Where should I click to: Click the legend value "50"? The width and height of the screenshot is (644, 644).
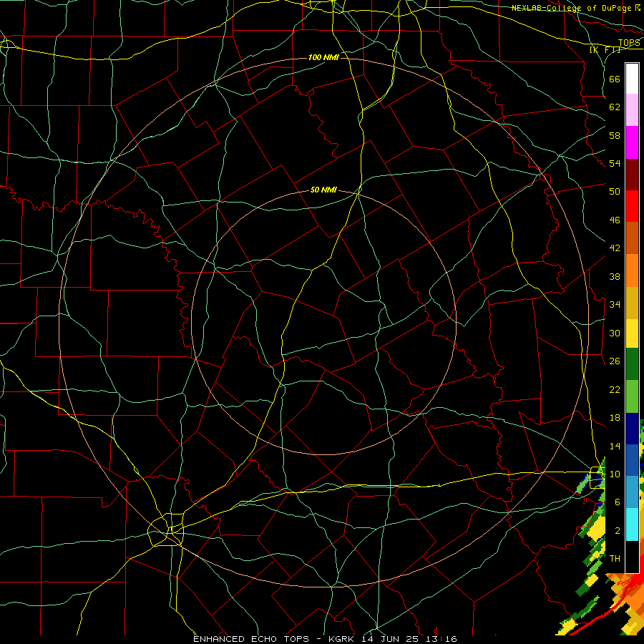(615, 192)
